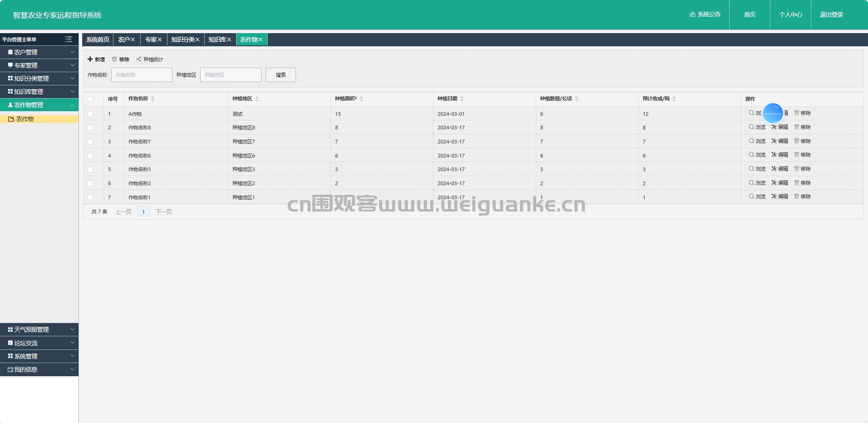Toggle the select-all checkbox in table header

click(90, 99)
